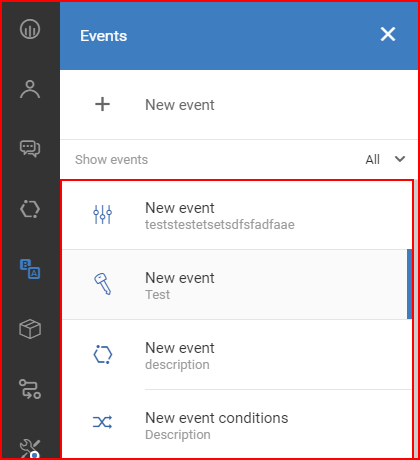
Task: Select the hexagon flow icon in sidebar
Action: pos(30,209)
